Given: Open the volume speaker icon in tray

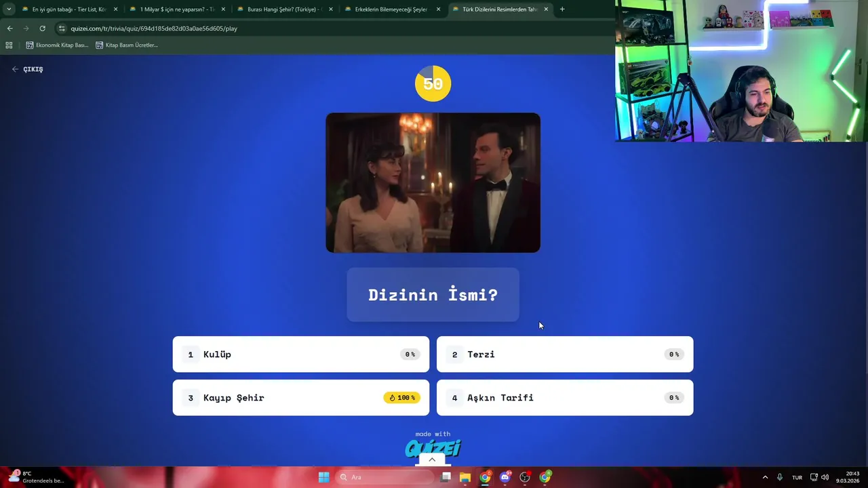Looking at the screenshot, I should click(825, 477).
